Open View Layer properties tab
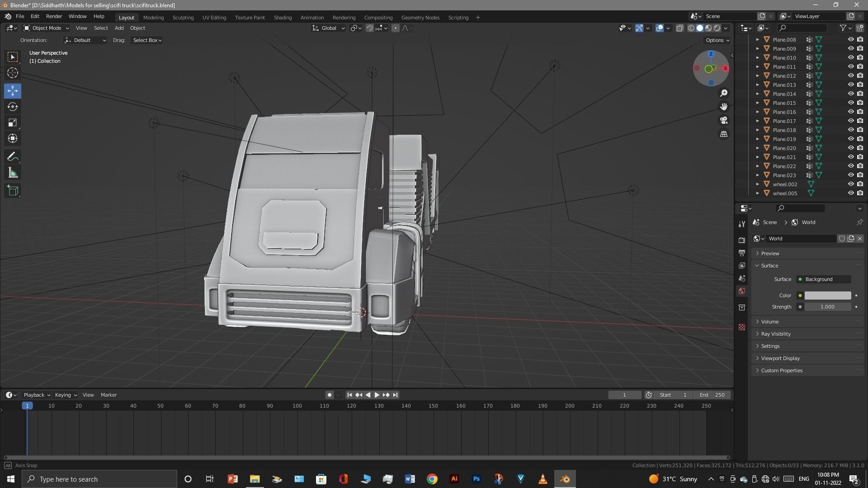The width and height of the screenshot is (868, 488). click(741, 265)
